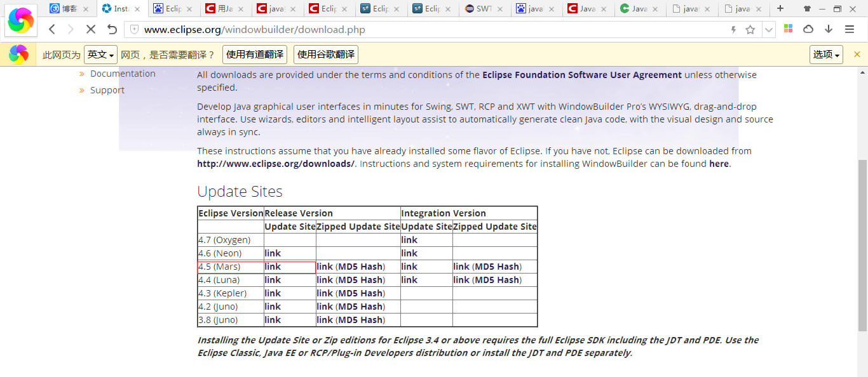Open Mars 4.5 release update site link
Viewport: 868px width, 377px height.
pyautogui.click(x=273, y=267)
